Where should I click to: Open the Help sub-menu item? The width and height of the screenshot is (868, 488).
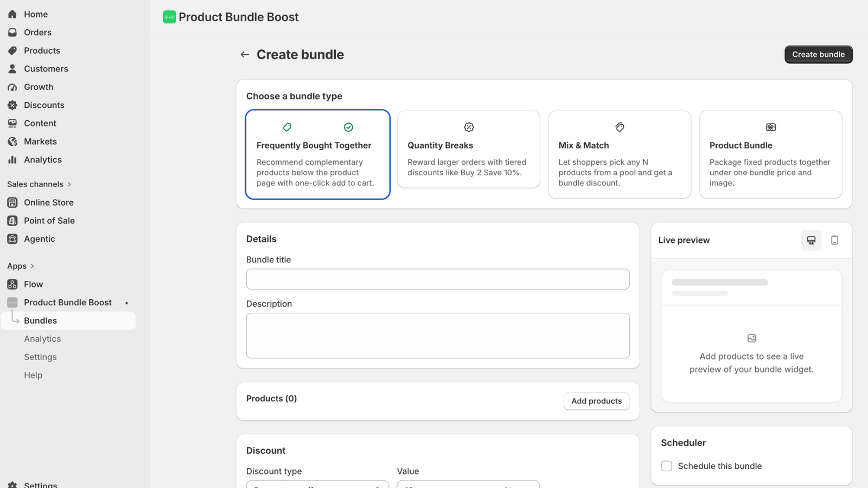tap(33, 375)
